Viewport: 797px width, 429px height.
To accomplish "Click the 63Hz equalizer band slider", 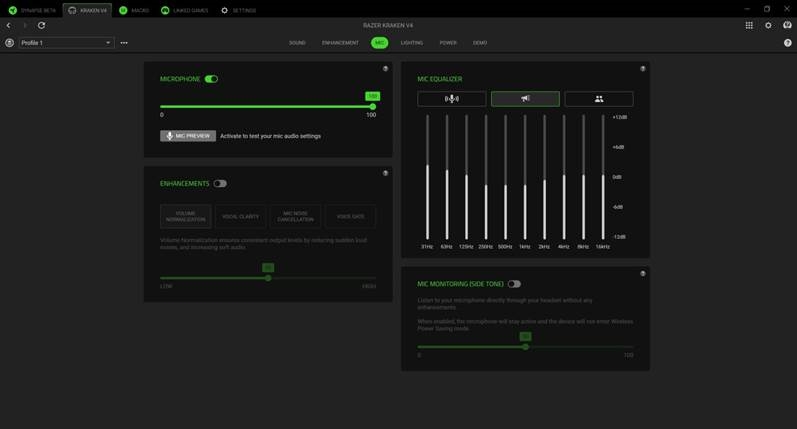I will [x=447, y=177].
